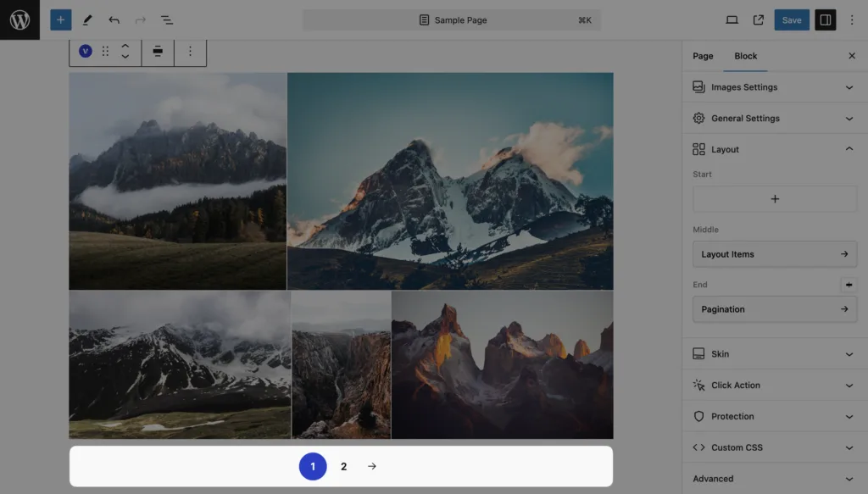Expand the Skin panel
The width and height of the screenshot is (868, 494).
point(775,354)
